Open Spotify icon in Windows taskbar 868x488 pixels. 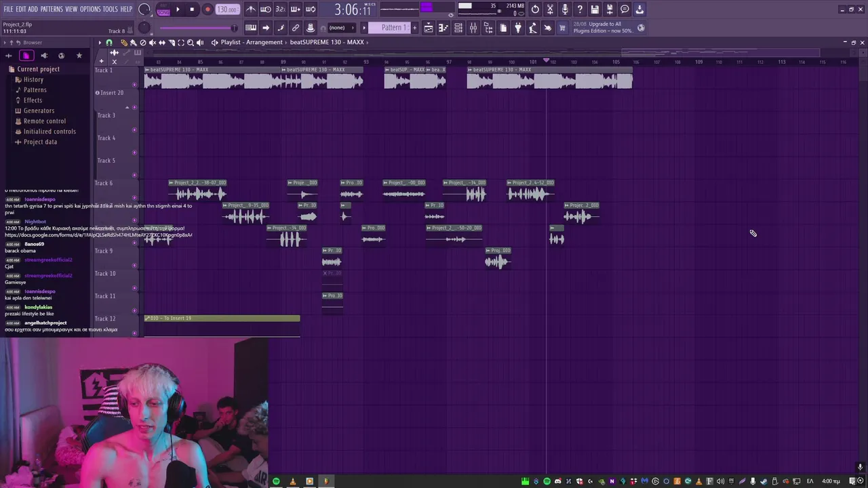(x=276, y=481)
